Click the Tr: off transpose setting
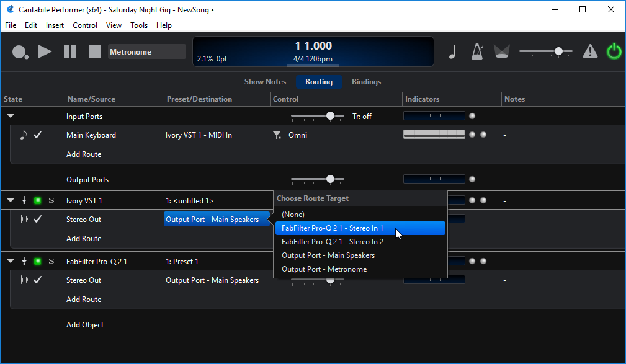This screenshot has height=364, width=626. [x=362, y=116]
